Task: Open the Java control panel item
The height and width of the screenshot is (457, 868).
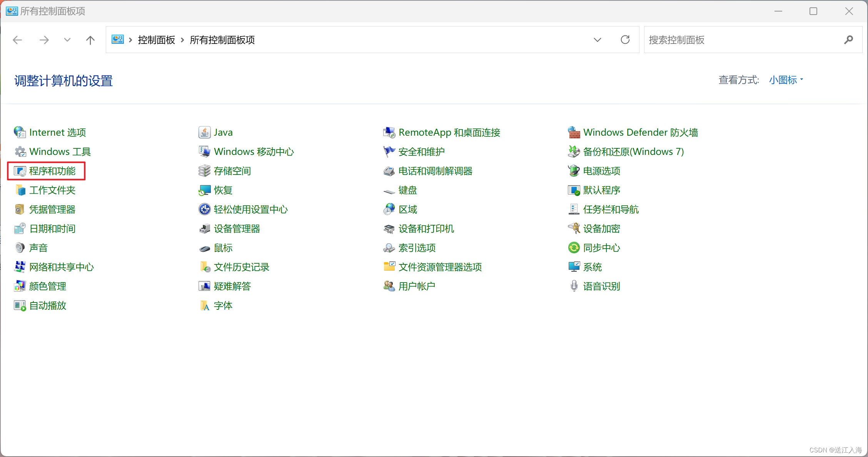Action: pos(223,133)
